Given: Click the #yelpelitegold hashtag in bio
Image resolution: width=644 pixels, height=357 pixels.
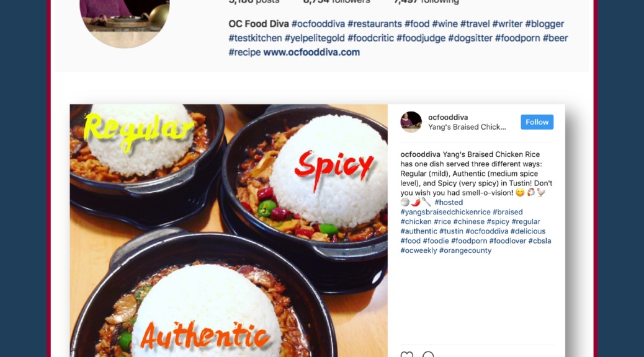Looking at the screenshot, I should [x=315, y=38].
